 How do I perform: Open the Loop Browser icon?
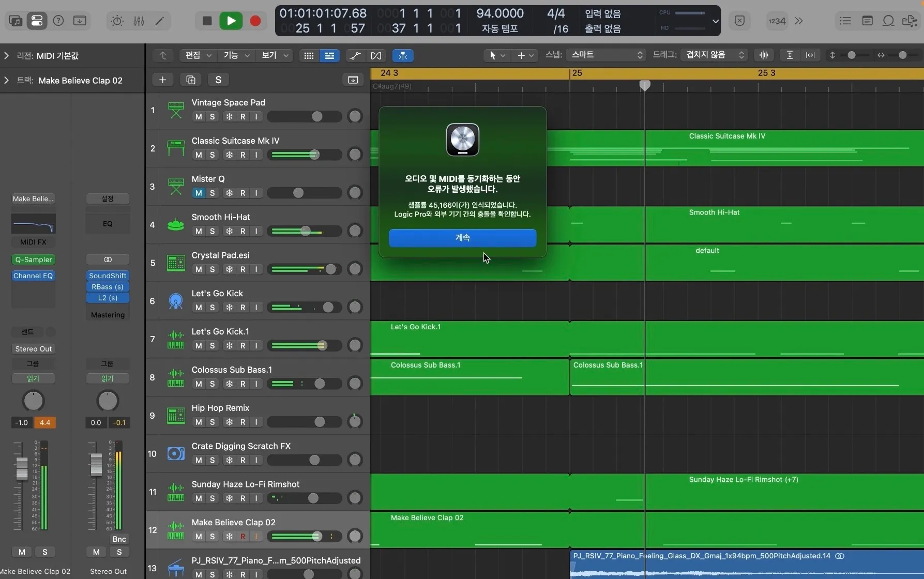coord(888,21)
